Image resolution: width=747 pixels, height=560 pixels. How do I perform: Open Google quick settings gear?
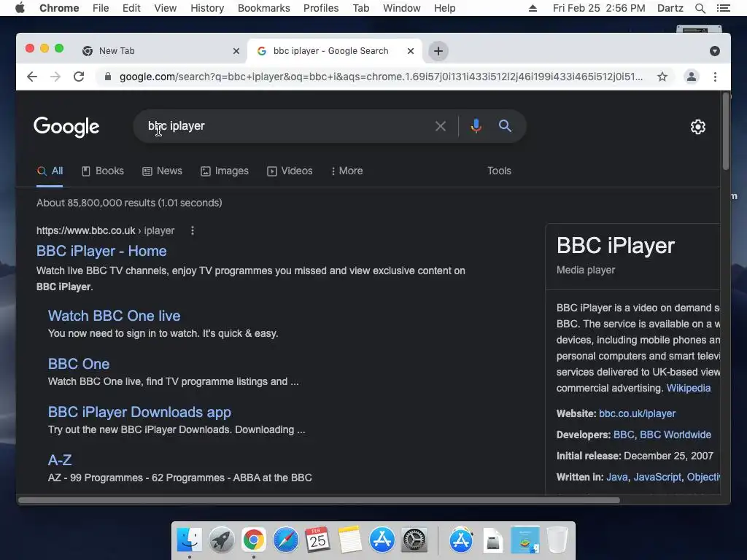(x=698, y=127)
